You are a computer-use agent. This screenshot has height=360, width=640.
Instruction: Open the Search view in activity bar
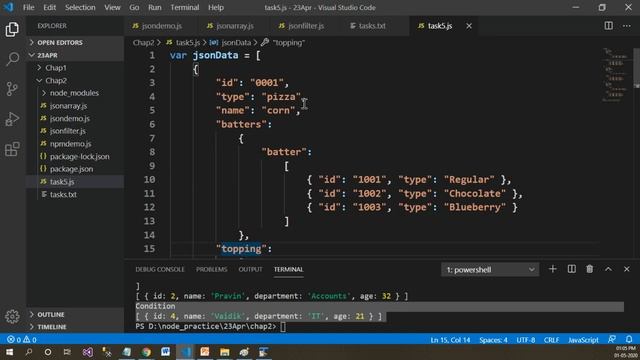tap(12, 59)
